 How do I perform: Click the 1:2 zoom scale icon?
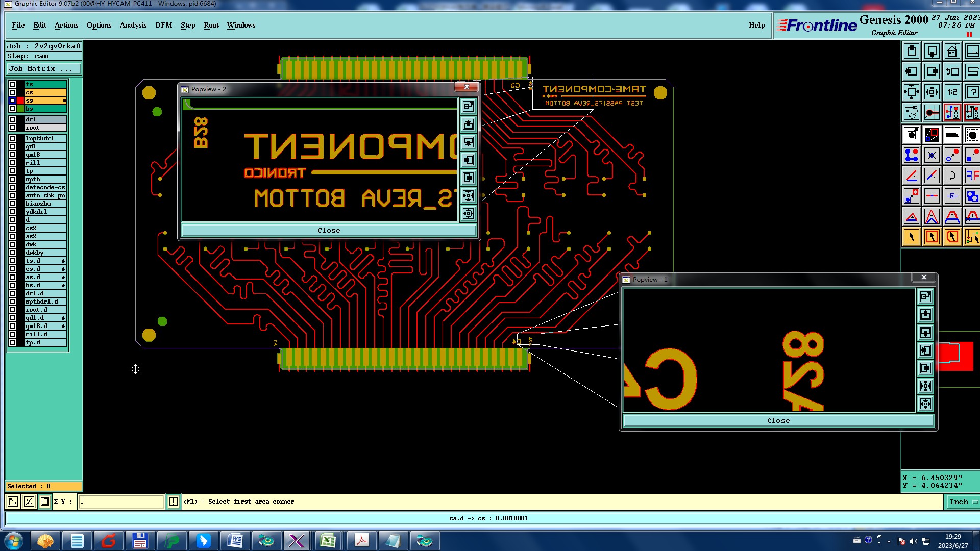(x=952, y=92)
